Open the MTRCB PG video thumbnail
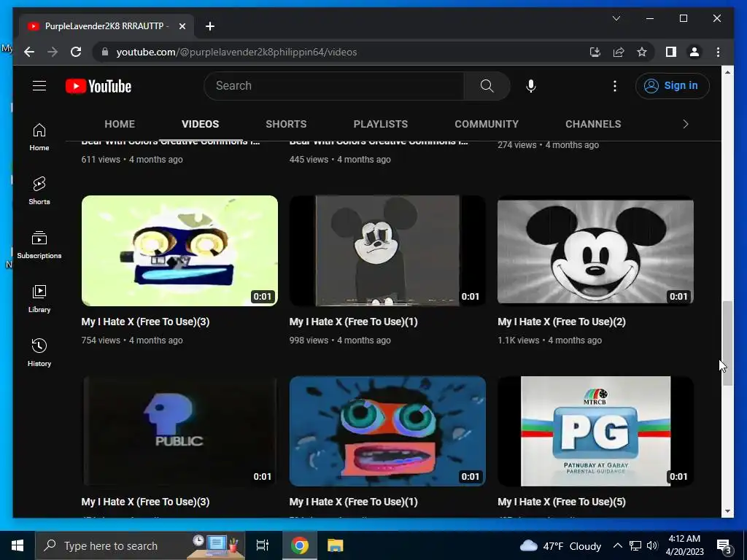 point(595,431)
